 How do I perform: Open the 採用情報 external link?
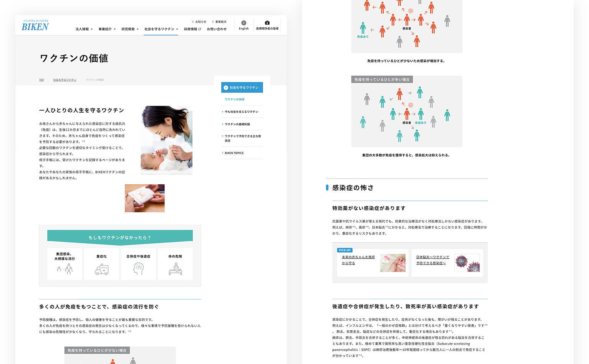(191, 29)
